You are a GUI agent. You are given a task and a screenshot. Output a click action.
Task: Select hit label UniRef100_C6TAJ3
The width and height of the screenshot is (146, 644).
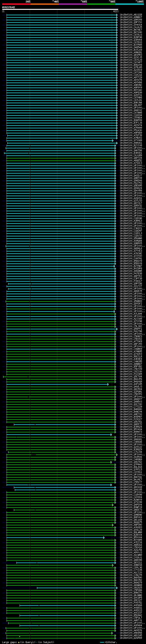(x=131, y=35)
